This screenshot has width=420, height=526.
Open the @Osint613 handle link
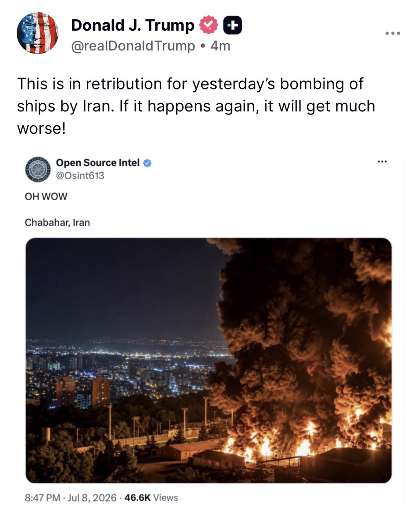pyautogui.click(x=80, y=176)
